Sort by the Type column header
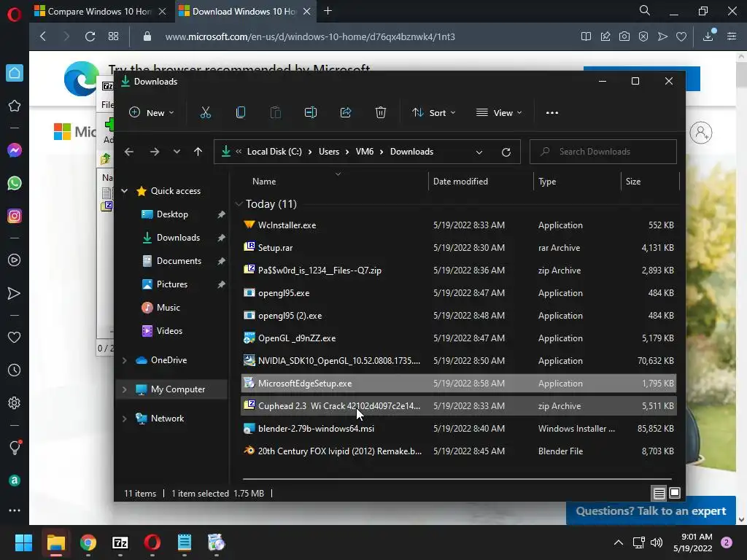This screenshot has width=747, height=560. 547,182
